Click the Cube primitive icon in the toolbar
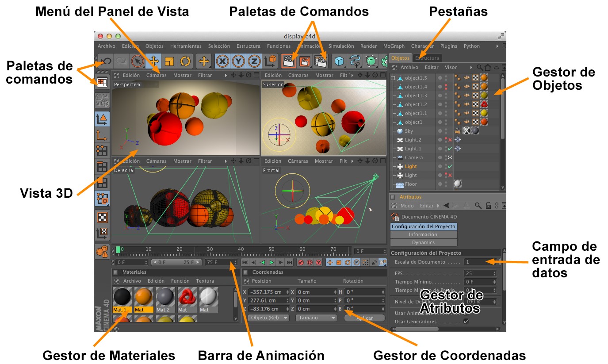The width and height of the screenshot is (608, 364). click(340, 61)
